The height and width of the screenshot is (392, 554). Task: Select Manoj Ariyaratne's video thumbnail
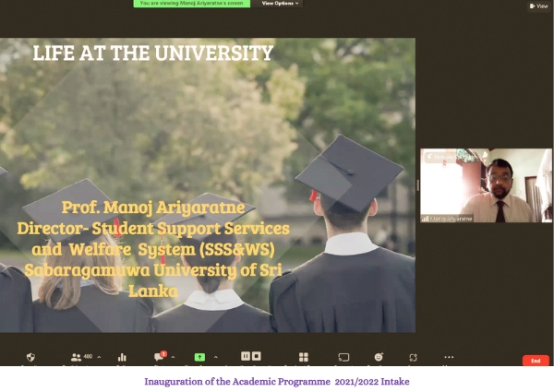486,185
